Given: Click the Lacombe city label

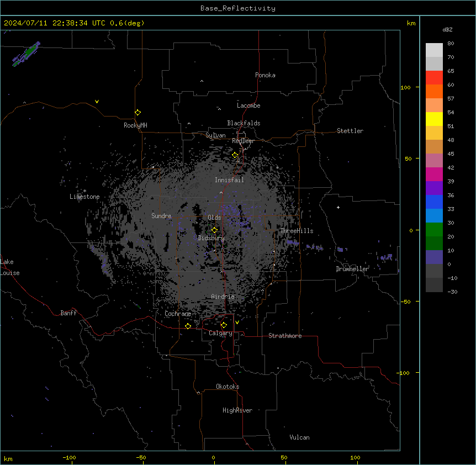Looking at the screenshot, I should click(x=248, y=105).
